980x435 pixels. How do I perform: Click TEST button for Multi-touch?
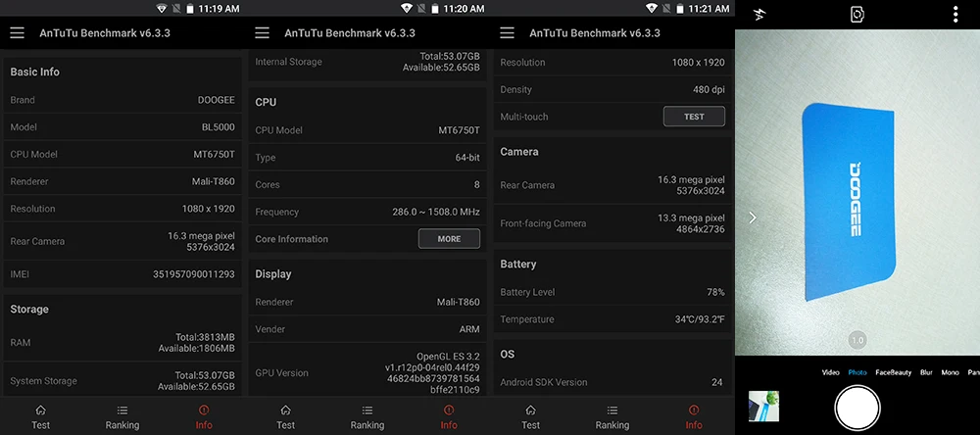click(x=694, y=117)
